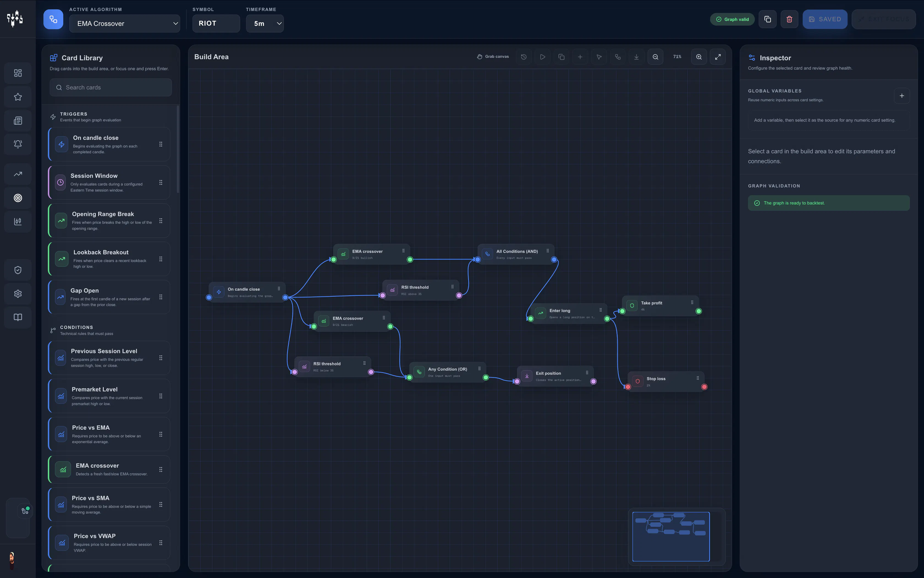Toggle the Grab canvas mode
This screenshot has width=924, height=578.
(493, 57)
